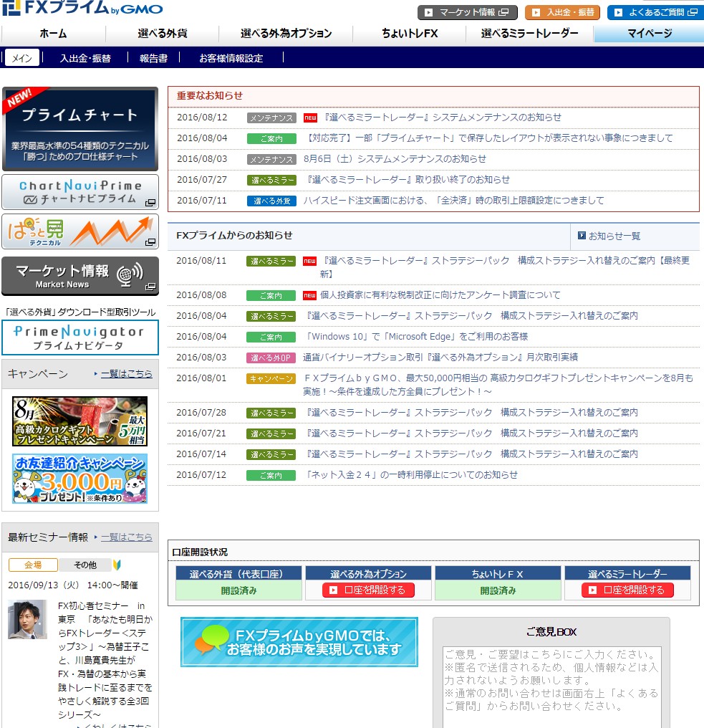Follow the キャンペーン 一覧はこちら link
704x728 pixels.
126,374
